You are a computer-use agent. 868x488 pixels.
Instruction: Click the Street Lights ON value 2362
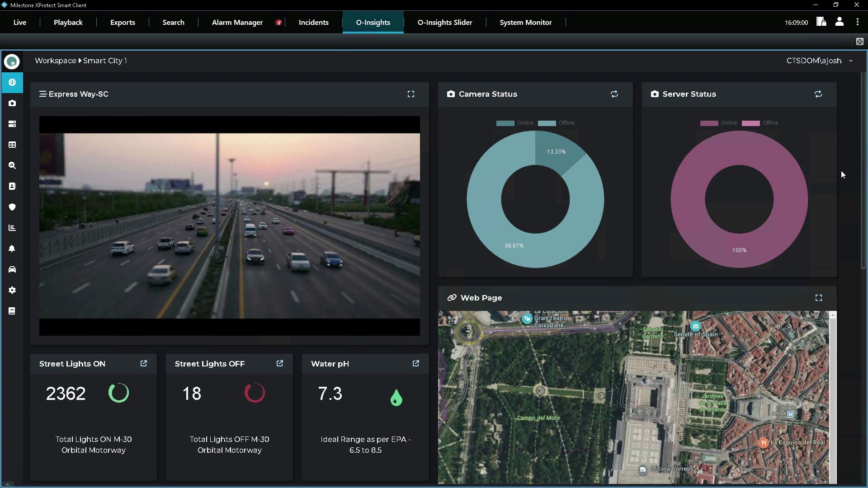click(x=66, y=394)
